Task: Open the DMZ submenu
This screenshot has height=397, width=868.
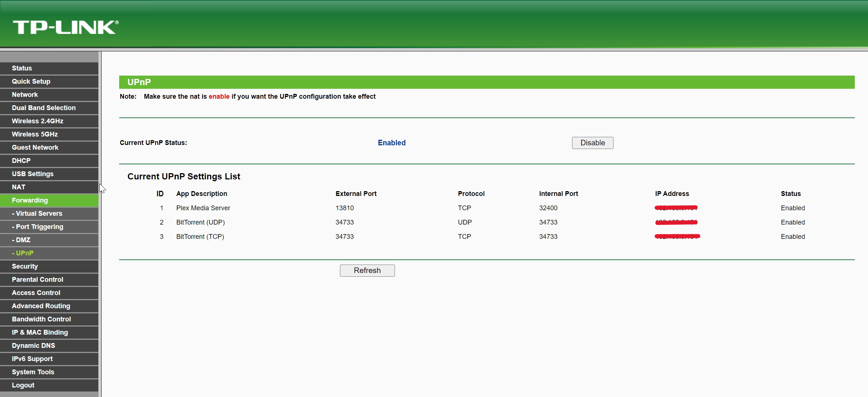Action: (49, 240)
